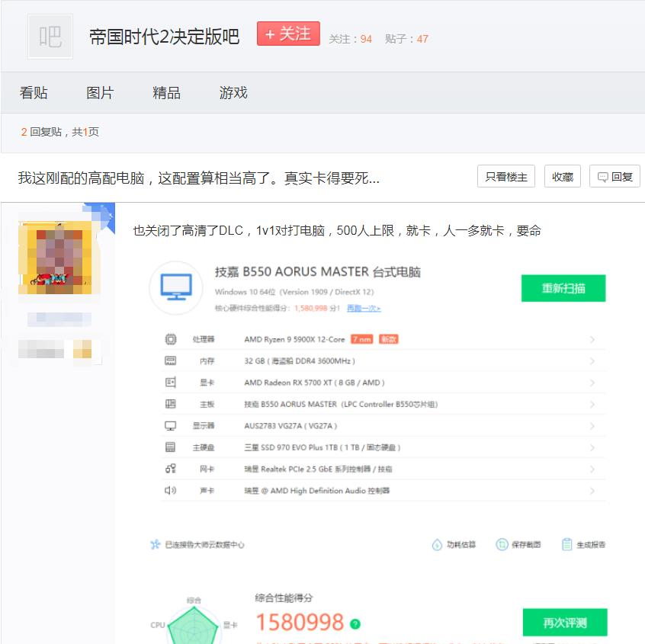The image size is (645, 644).
Task: Click the 吧 forum logo icon
Action: pos(50,37)
